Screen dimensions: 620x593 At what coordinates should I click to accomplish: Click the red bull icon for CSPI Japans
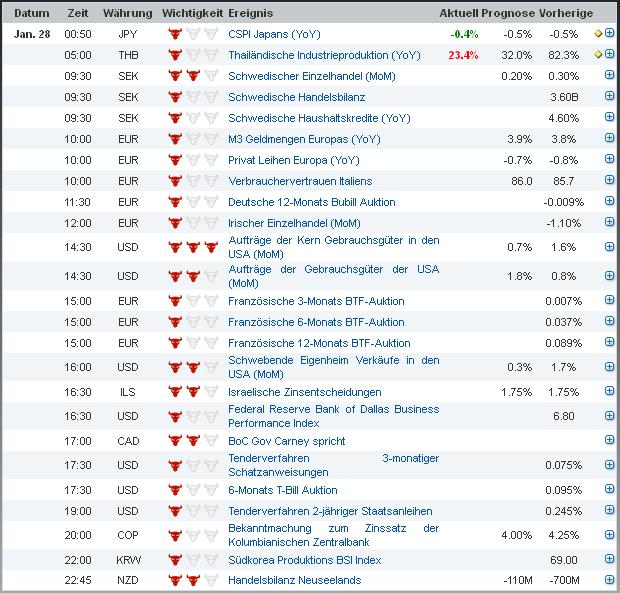pos(175,34)
